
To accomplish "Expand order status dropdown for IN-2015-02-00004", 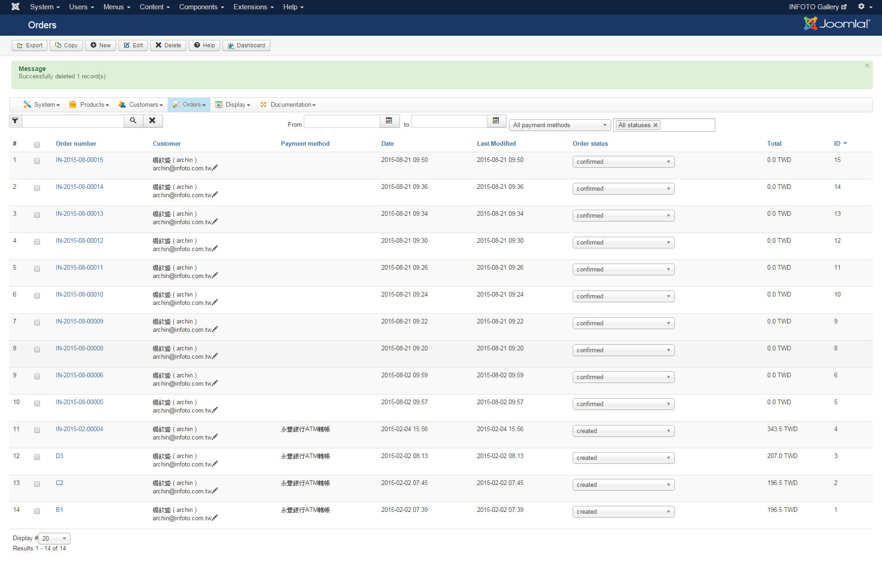I will 623,431.
